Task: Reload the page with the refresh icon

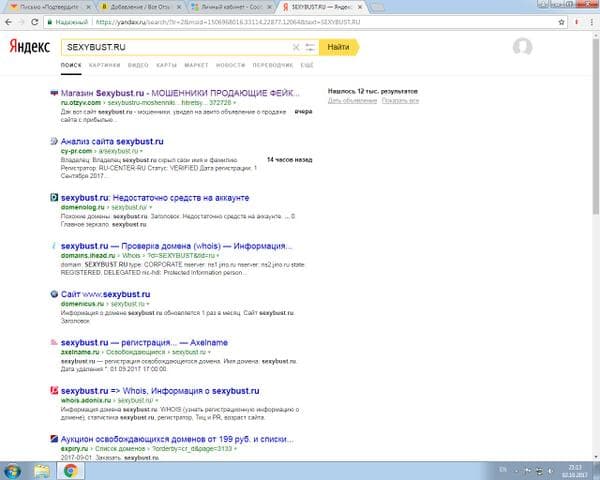Action: click(x=34, y=22)
